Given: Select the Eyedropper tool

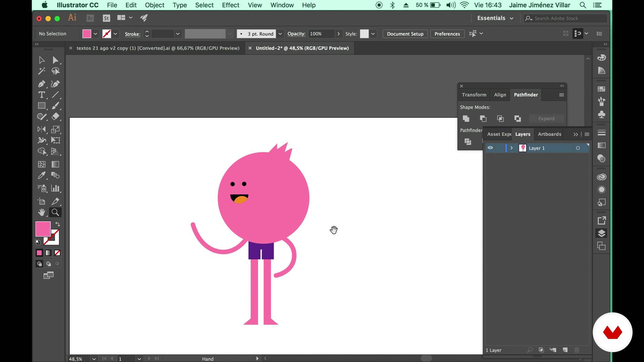Looking at the screenshot, I should tap(42, 175).
